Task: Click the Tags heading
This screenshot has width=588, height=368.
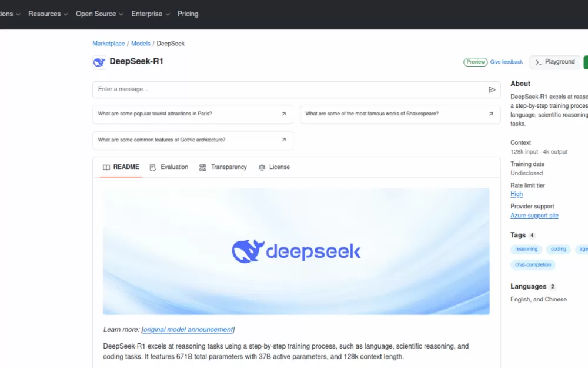Action: [518, 235]
